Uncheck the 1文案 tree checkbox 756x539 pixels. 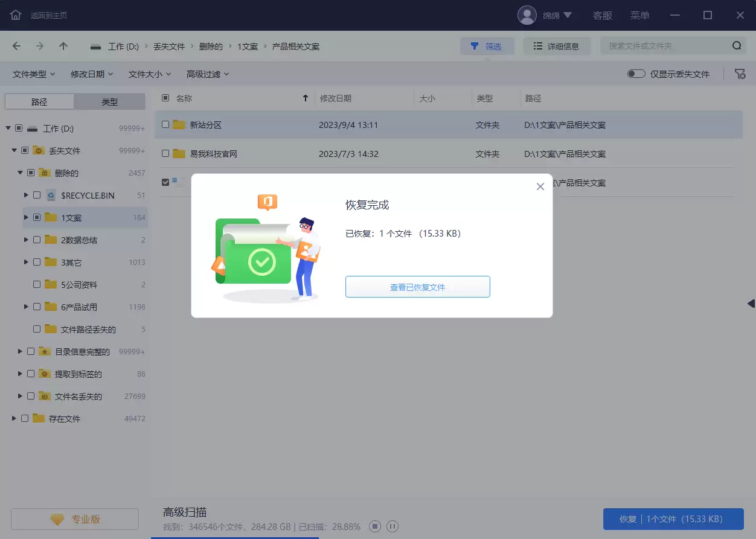click(x=35, y=217)
